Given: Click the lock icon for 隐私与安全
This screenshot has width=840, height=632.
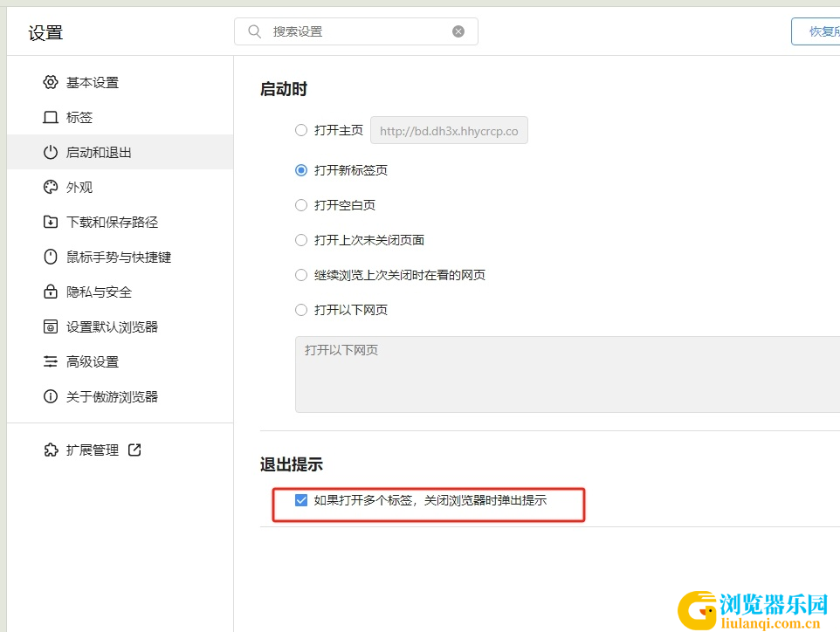Looking at the screenshot, I should click(x=51, y=292).
